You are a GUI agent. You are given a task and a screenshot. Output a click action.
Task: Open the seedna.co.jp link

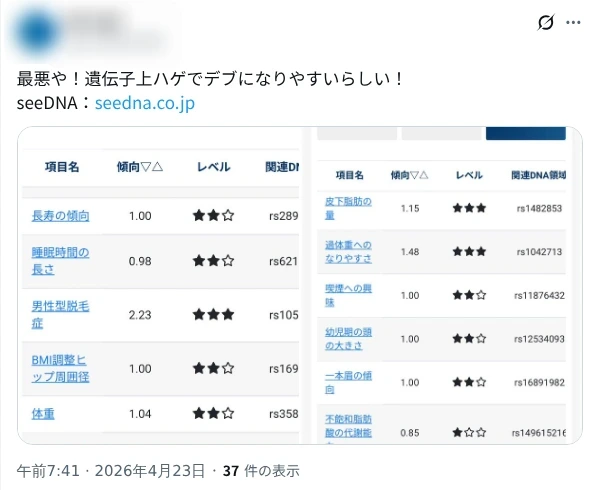[x=145, y=103]
